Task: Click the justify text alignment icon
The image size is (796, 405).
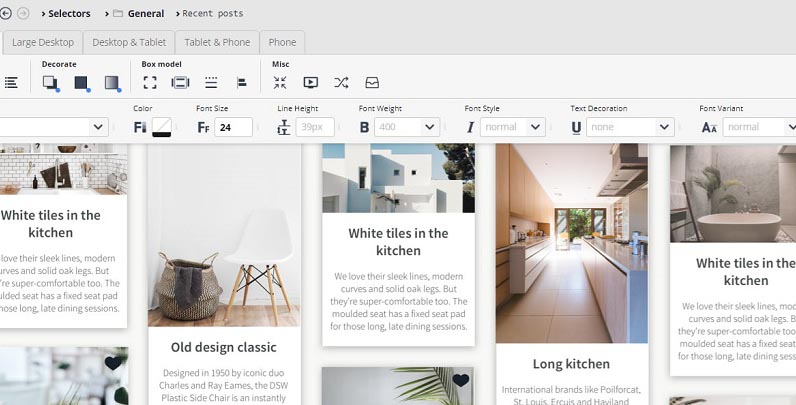Action: [11, 83]
